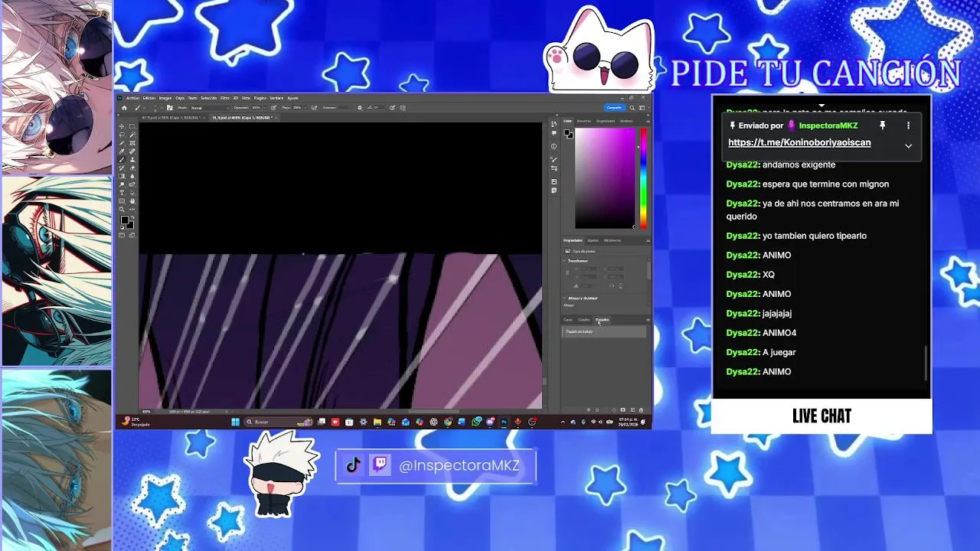Select the Frame tool
This screenshot has width=980, height=551.
tap(132, 143)
